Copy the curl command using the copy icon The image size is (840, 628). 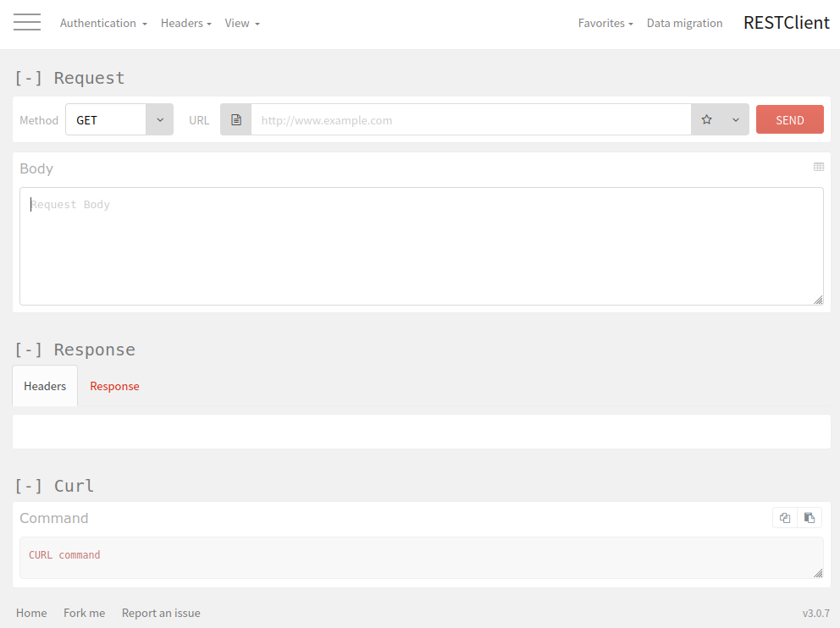click(784, 517)
